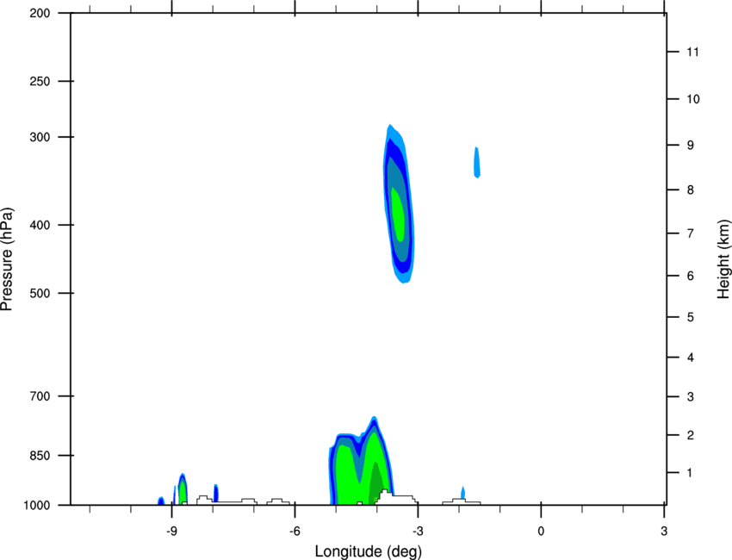Click the -3 longitude tick label
The image size is (732, 560).
(418, 532)
